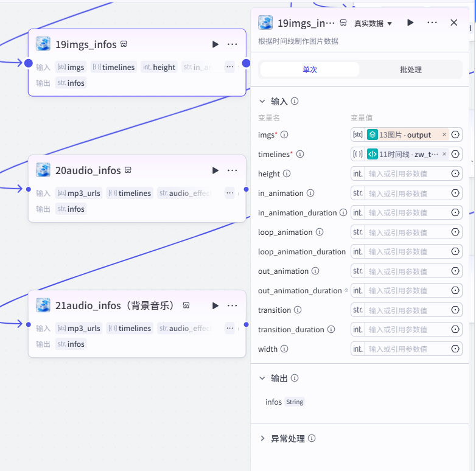The height and width of the screenshot is (471, 476).
Task: Click the height value input field
Action: (407, 173)
